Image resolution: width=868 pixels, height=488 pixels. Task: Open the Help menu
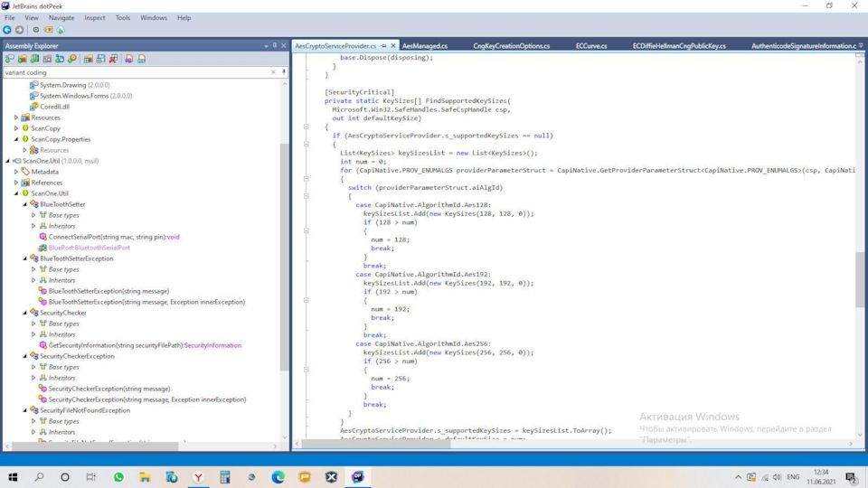[x=184, y=18]
